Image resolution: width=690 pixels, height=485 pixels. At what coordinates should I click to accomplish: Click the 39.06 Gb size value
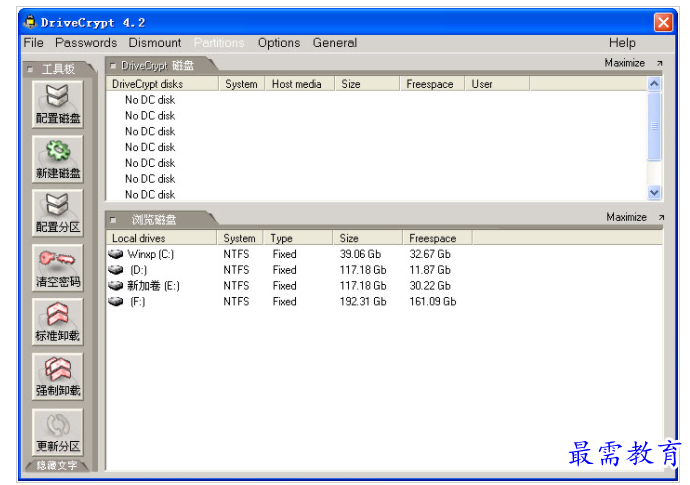pos(360,254)
